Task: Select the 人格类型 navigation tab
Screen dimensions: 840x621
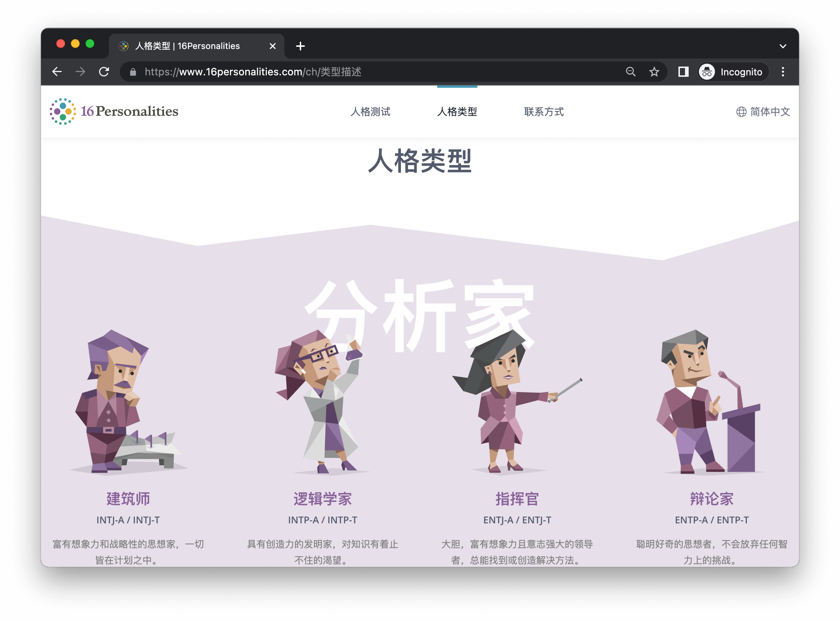Action: click(457, 112)
